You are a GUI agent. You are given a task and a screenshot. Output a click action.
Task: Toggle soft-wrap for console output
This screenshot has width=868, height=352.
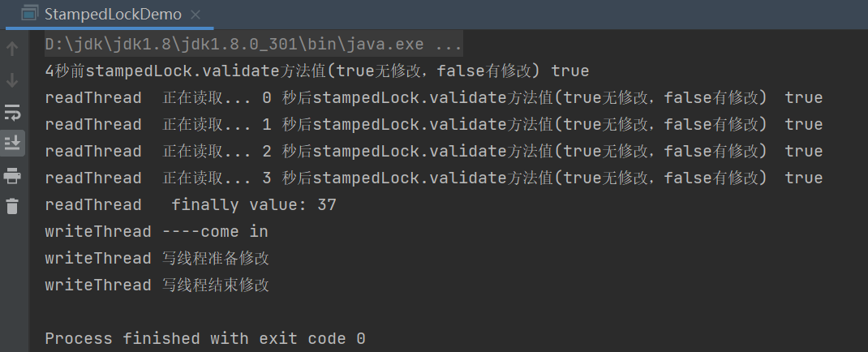click(12, 111)
